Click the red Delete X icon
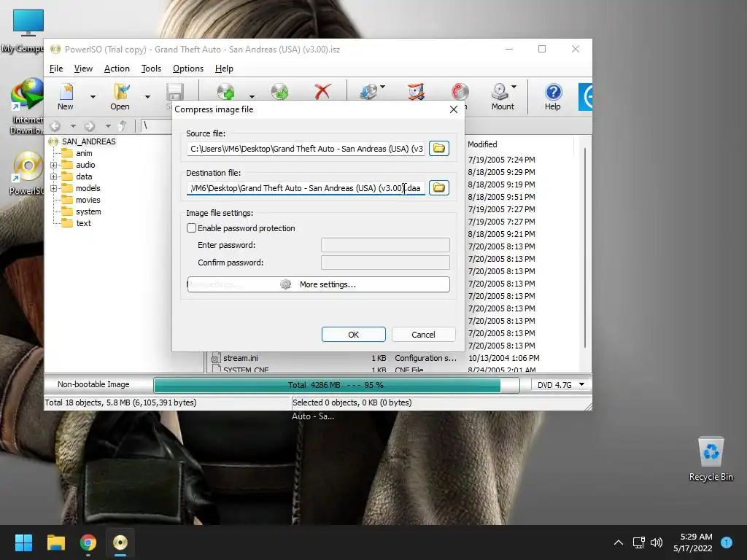This screenshot has height=560, width=747. [x=322, y=91]
